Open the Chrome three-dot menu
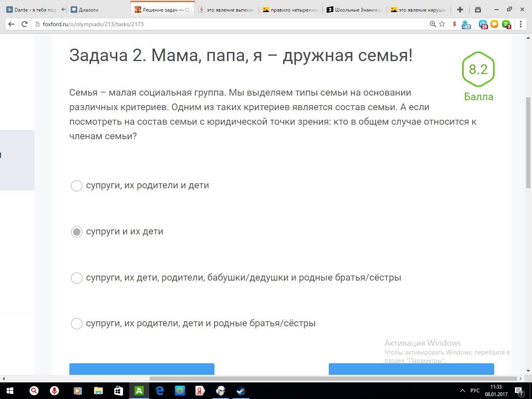Screen dimensions: 532x399 (521, 24)
